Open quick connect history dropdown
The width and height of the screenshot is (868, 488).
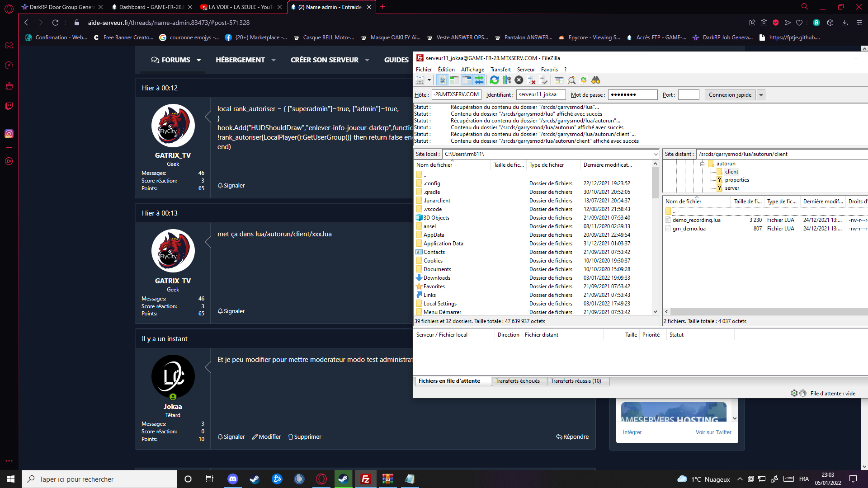tap(761, 95)
